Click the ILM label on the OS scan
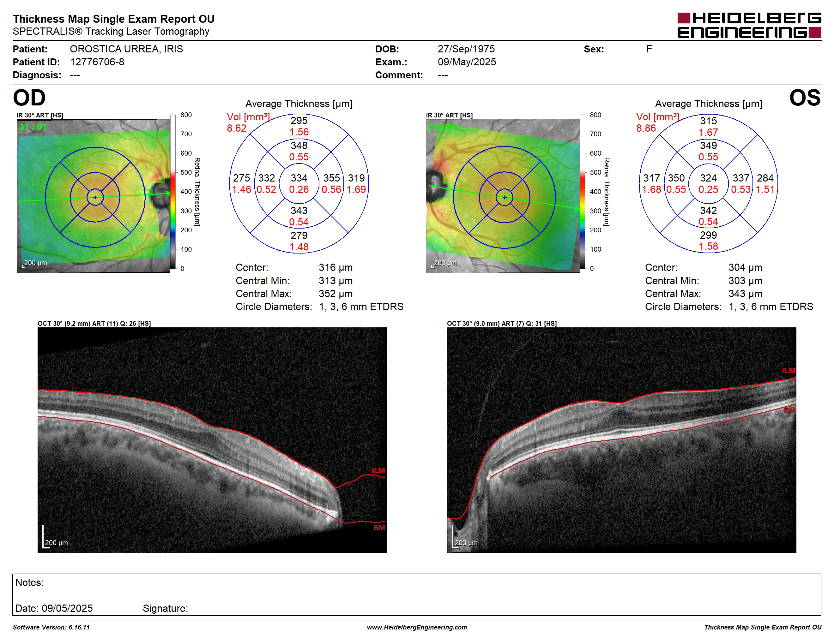834x644 pixels. [x=789, y=370]
